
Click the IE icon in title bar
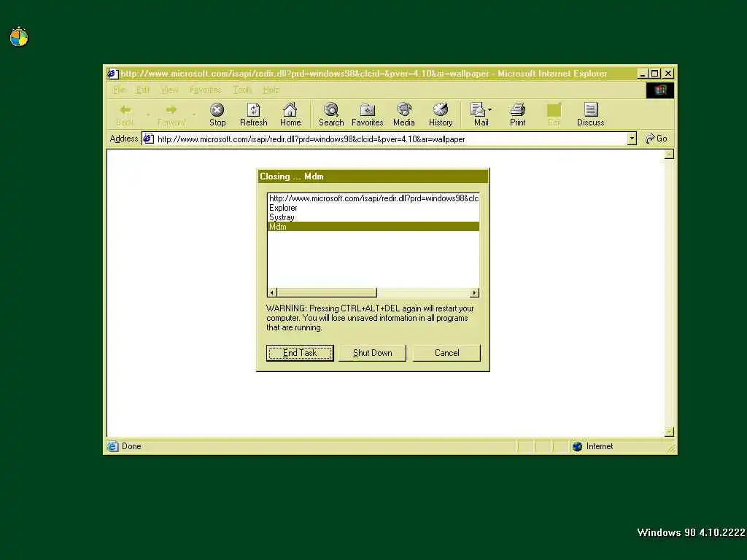tap(112, 74)
